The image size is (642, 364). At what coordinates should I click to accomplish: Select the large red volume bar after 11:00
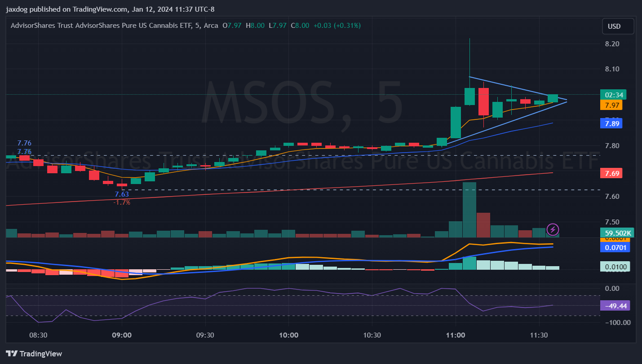pos(483,225)
